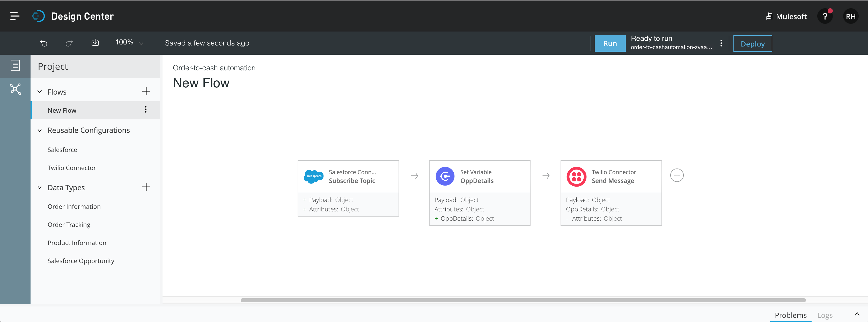Click the add connector icon after Send Message
868x322 pixels.
(x=676, y=176)
